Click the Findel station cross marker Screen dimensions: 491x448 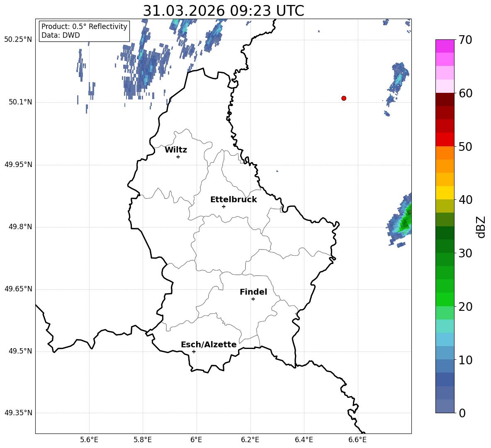(253, 299)
